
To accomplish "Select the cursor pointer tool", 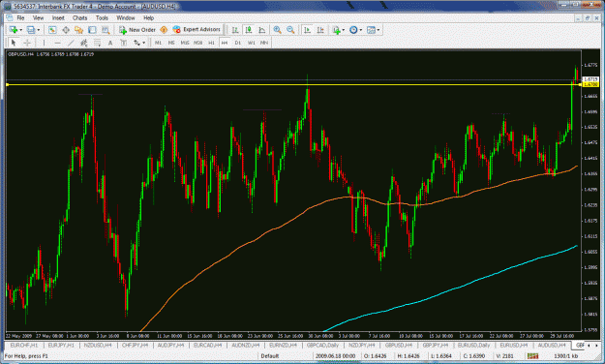I will 14,43.
